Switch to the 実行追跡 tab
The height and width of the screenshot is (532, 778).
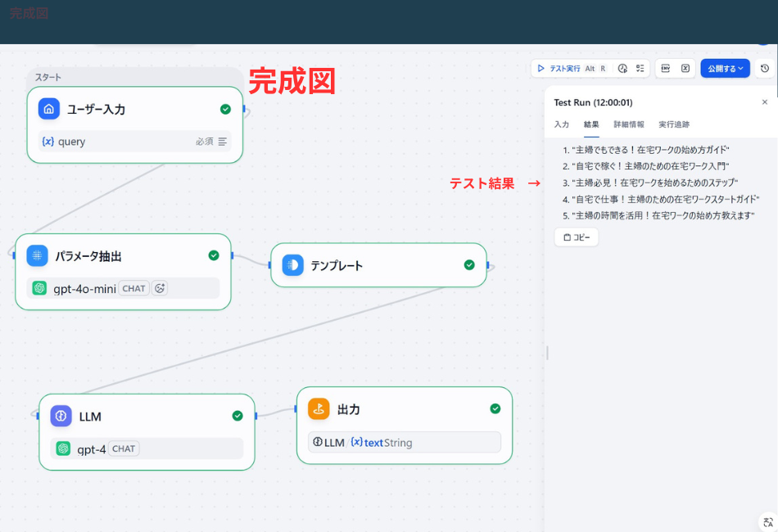pos(672,124)
